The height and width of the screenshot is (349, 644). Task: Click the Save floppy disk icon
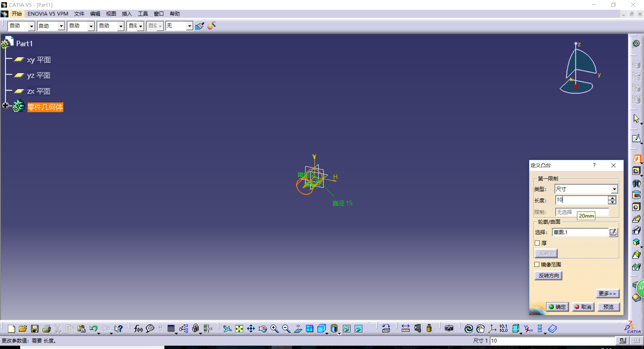(x=35, y=329)
